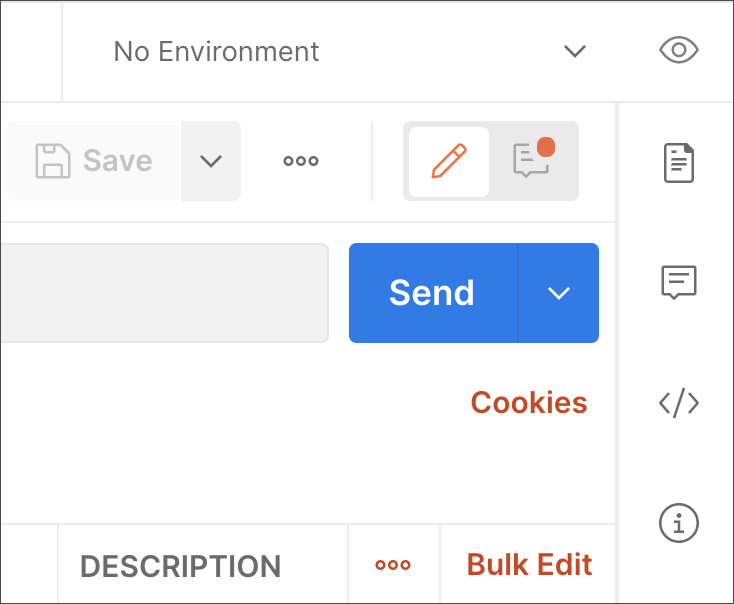Expand the Send options dropdown arrow
The width and height of the screenshot is (734, 604).
558,293
